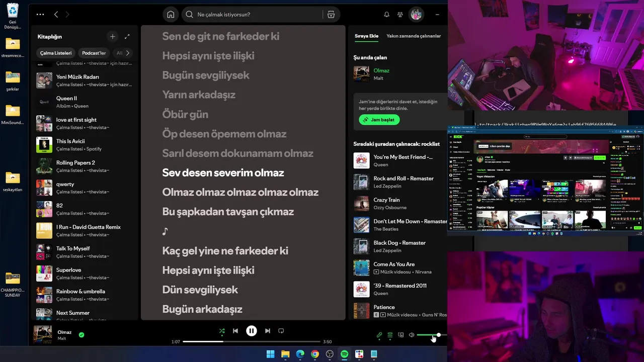
Task: Toggle the queue panel icon
Action: [x=390, y=335]
